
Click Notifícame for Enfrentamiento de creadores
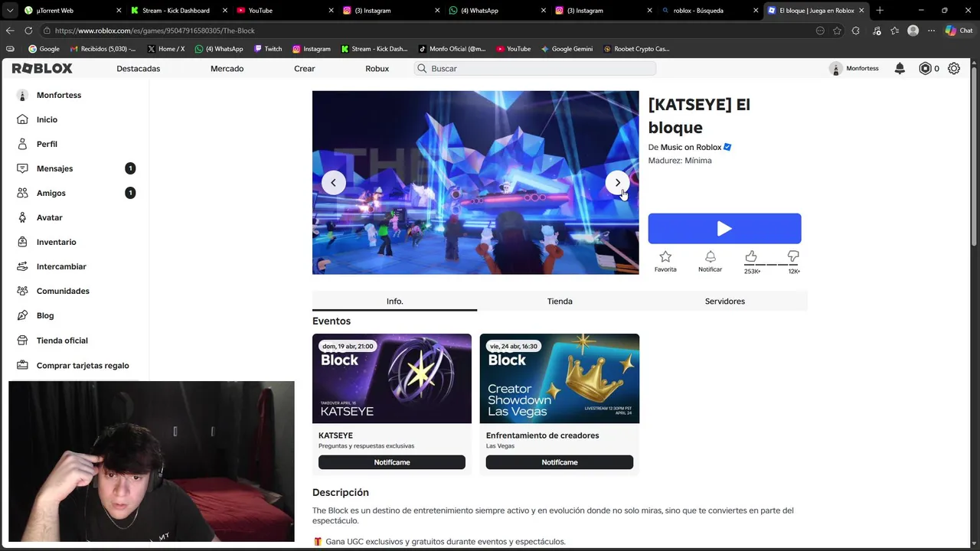(559, 462)
